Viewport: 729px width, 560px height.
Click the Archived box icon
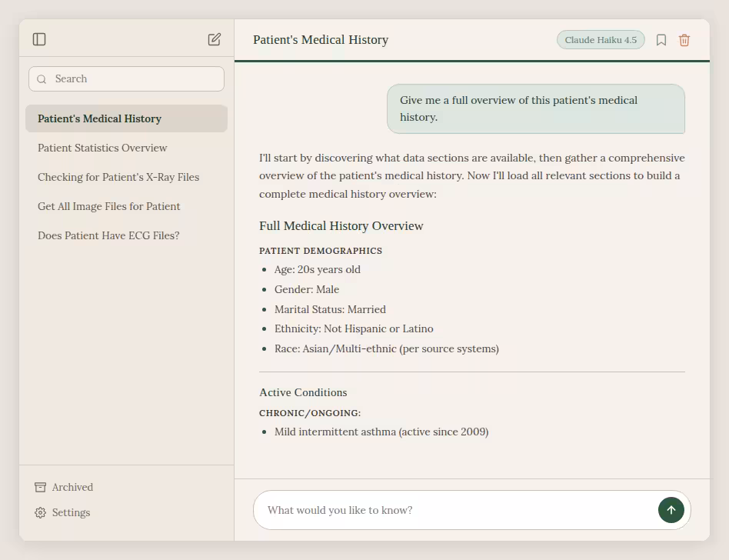point(41,487)
